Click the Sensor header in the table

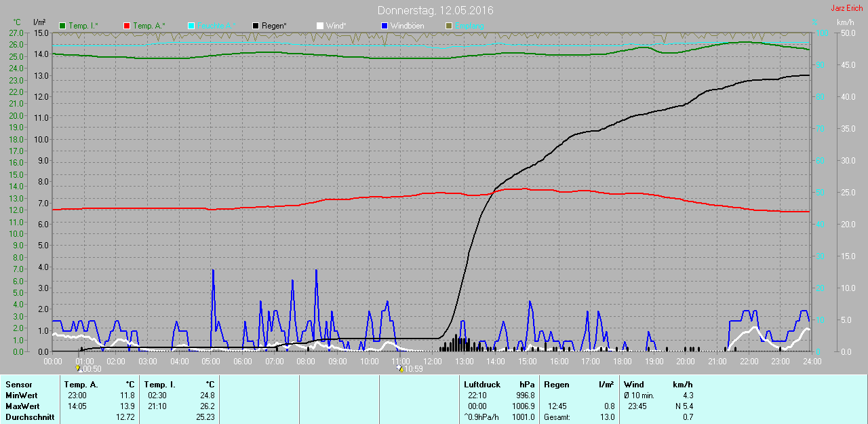(x=18, y=385)
